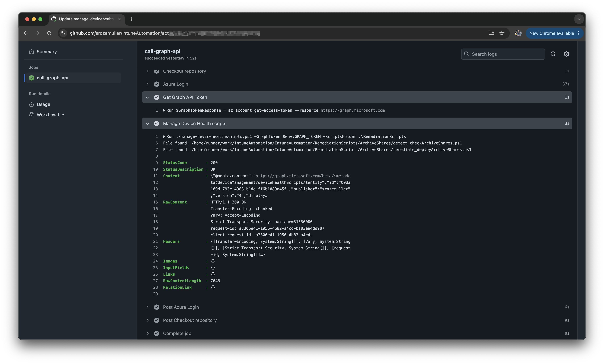Bookmark this page with the star icon
Image resolution: width=604 pixels, height=364 pixels.
tap(502, 33)
